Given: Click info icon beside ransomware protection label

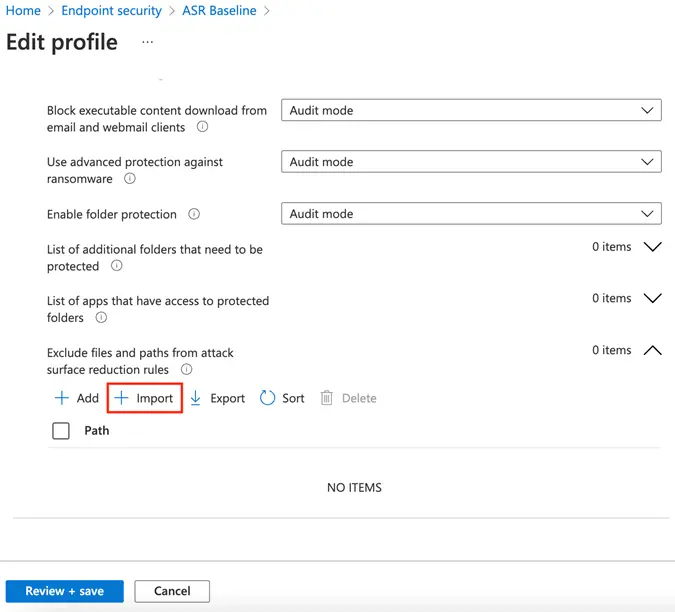Looking at the screenshot, I should (x=130, y=179).
